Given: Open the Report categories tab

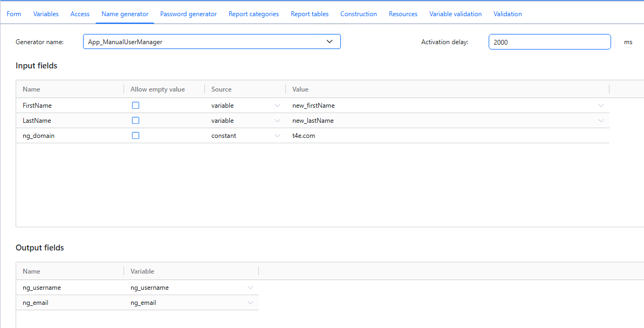Looking at the screenshot, I should pyautogui.click(x=254, y=14).
